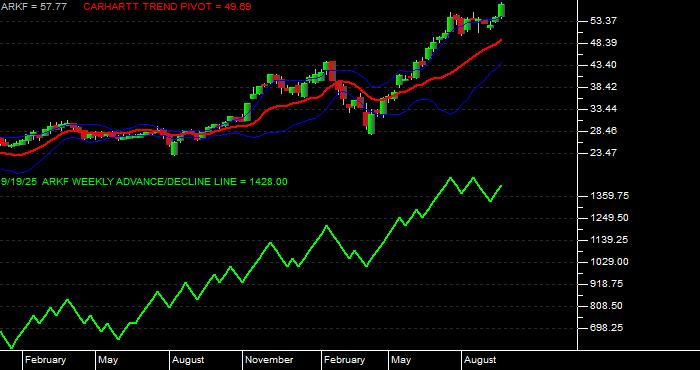The width and height of the screenshot is (700, 370).
Task: Click the ARKF Weekly Advance/Decline Line title
Action: pos(144,182)
